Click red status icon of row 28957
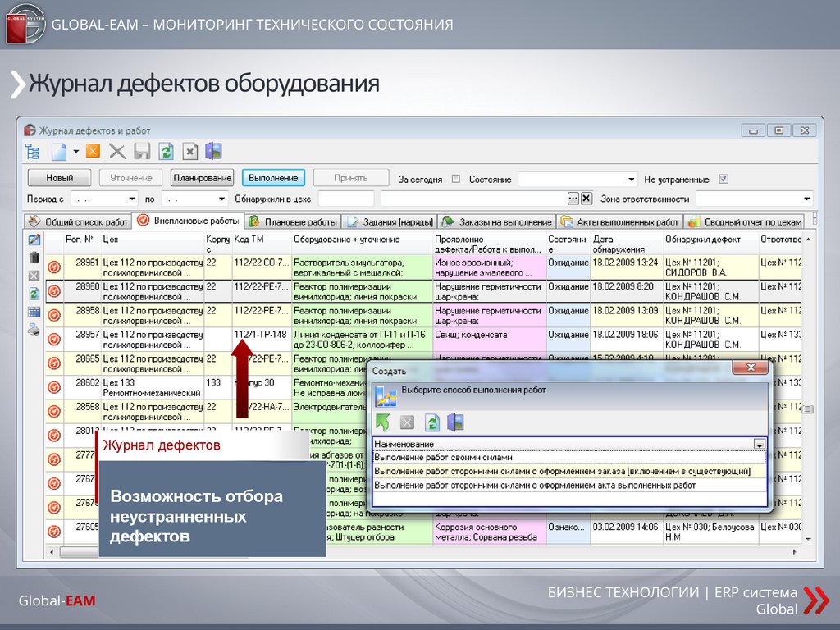The width and height of the screenshot is (840, 630). coord(54,339)
